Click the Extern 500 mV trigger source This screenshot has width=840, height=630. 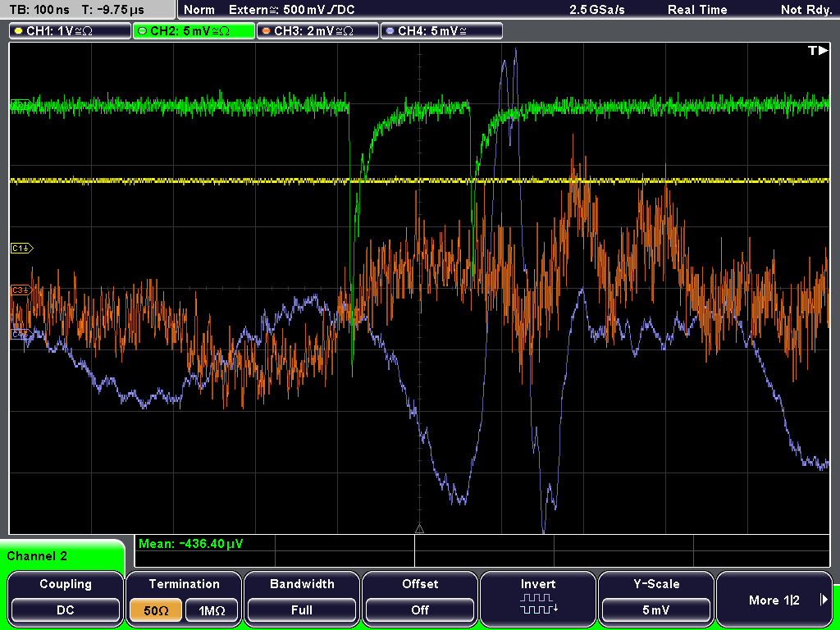click(291, 10)
